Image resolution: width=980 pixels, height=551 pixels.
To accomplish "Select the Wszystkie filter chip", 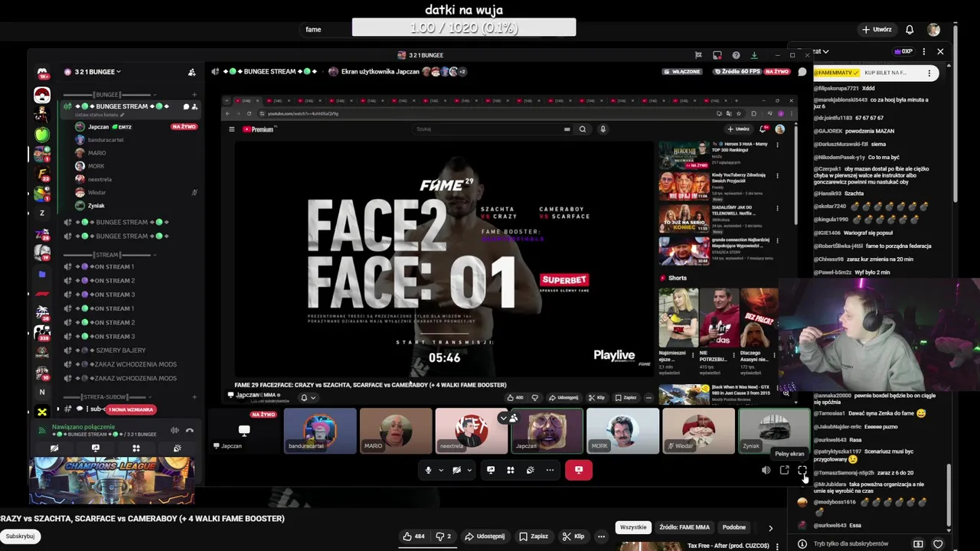I will pyautogui.click(x=633, y=527).
